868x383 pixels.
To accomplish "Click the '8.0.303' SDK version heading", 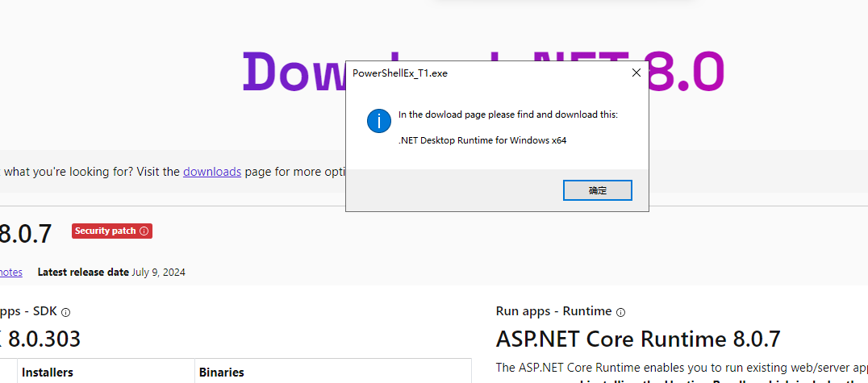I will click(x=44, y=338).
